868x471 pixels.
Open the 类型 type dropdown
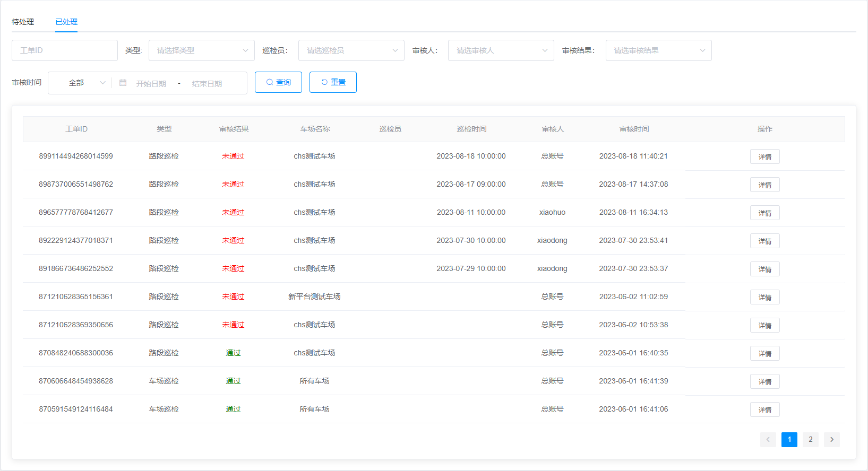click(x=201, y=50)
